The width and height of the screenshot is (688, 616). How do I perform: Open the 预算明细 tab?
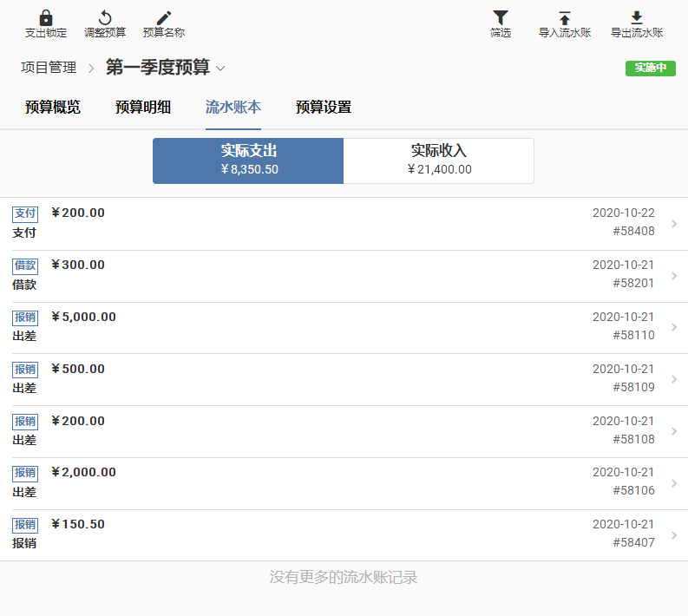[143, 108]
